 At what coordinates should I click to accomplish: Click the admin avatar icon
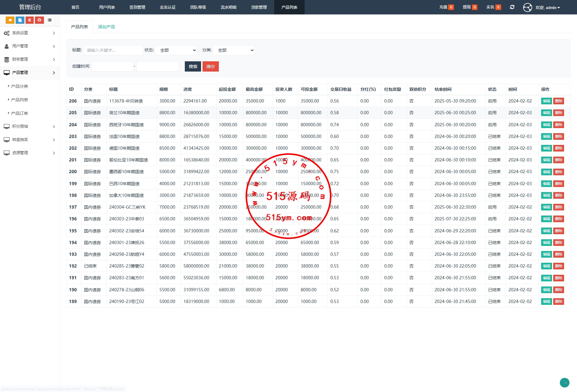(x=527, y=8)
